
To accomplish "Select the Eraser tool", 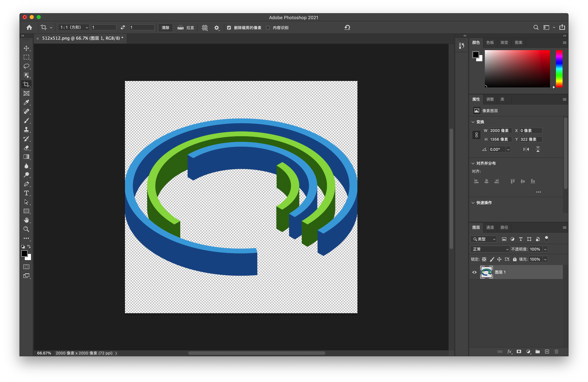I will pos(26,148).
